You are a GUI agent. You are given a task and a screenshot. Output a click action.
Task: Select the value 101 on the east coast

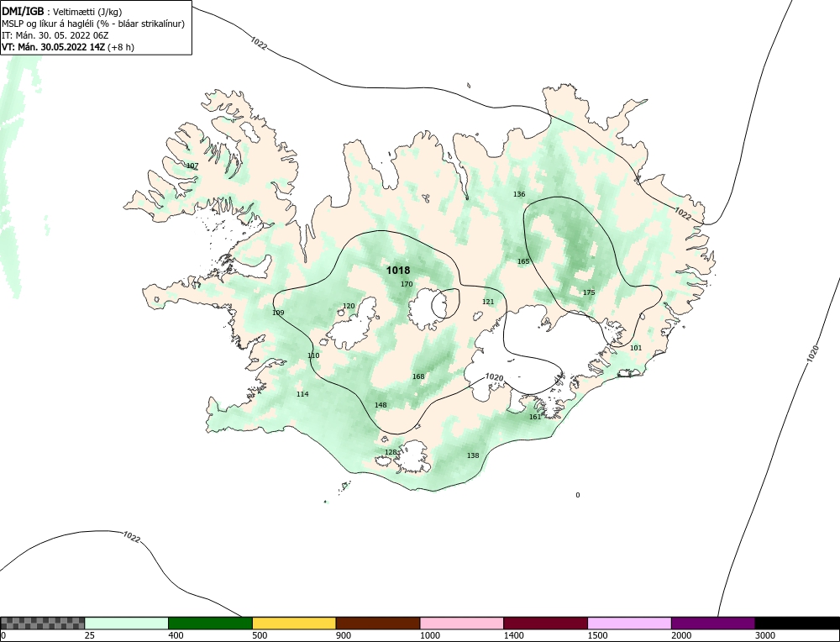tap(636, 349)
